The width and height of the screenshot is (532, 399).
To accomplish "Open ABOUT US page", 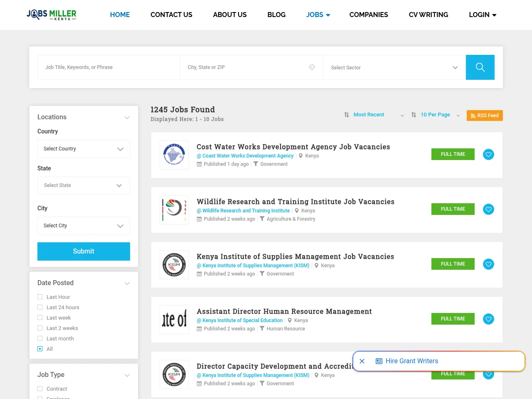I will [x=230, y=15].
